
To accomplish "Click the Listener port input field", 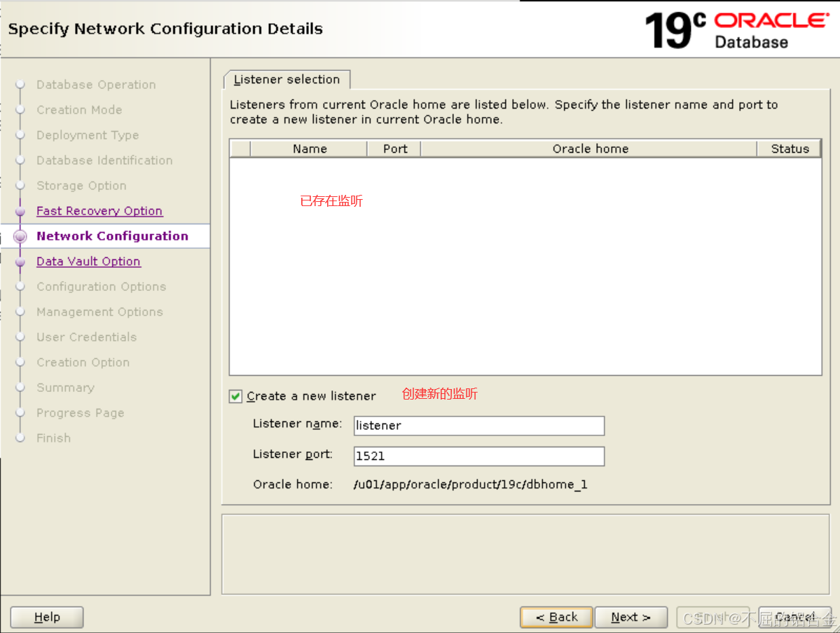I will point(479,456).
